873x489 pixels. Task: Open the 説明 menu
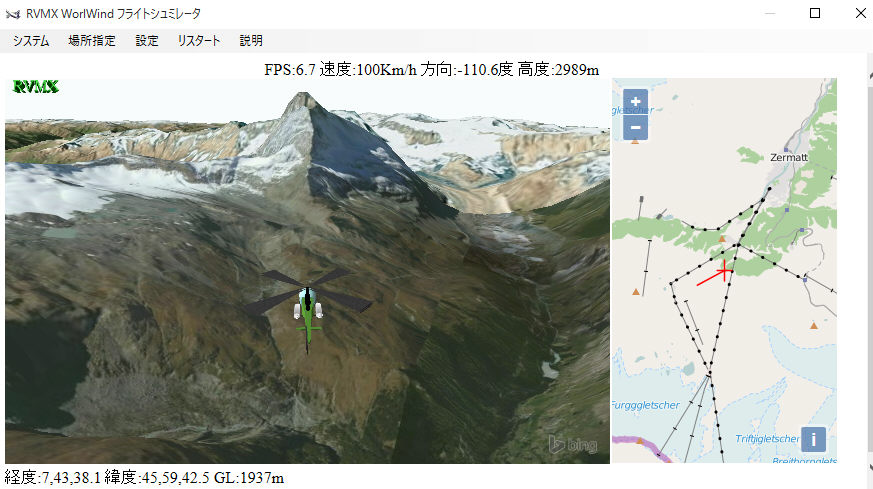[x=251, y=41]
